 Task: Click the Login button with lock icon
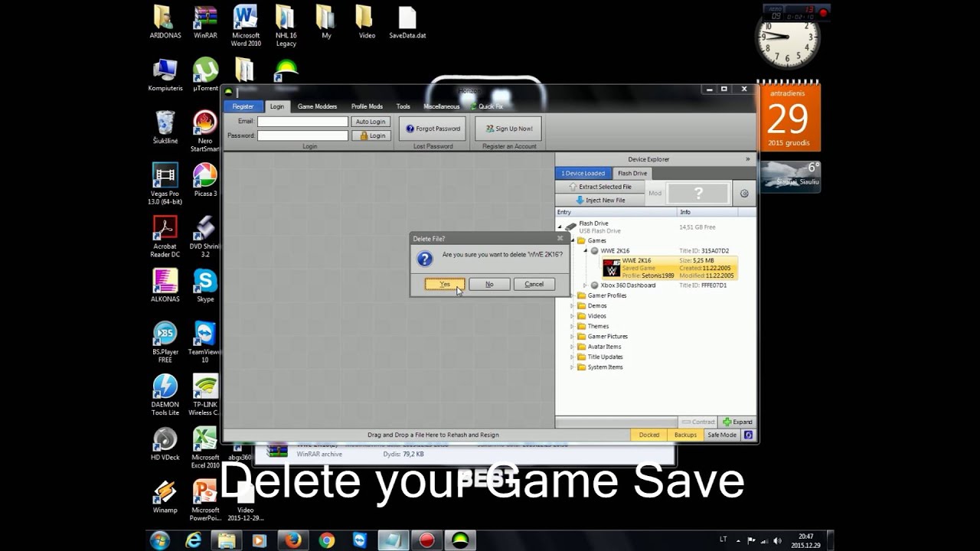click(371, 135)
